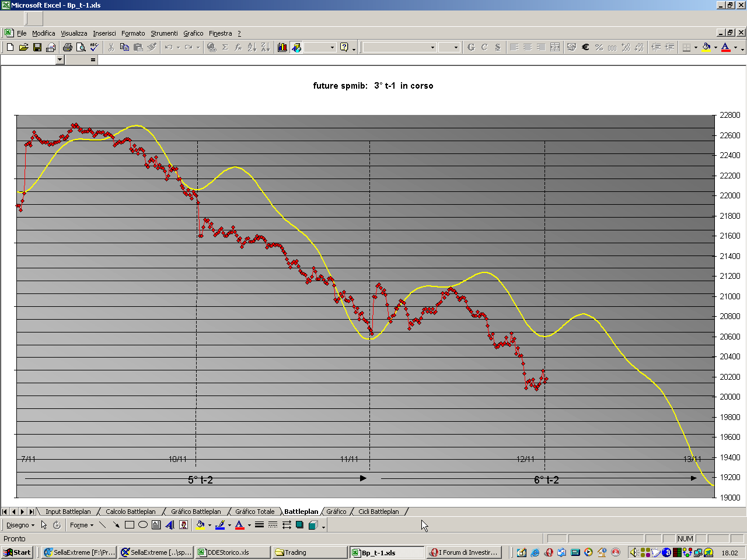Toggle Italic (C) formatting
This screenshot has height=560, width=747.
[x=484, y=47]
